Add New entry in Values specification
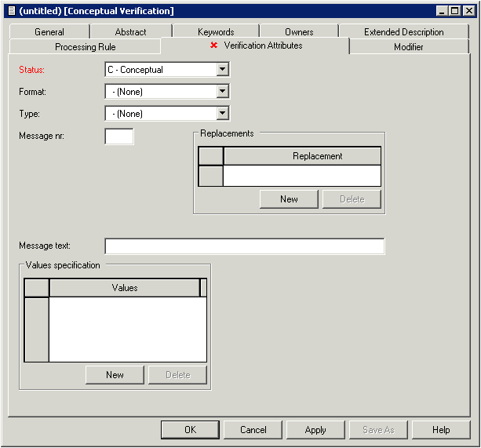Viewport: 481px width, 448px height. (115, 375)
